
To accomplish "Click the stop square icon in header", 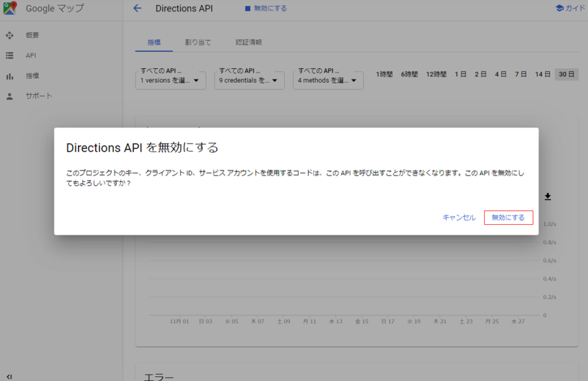I will point(247,8).
